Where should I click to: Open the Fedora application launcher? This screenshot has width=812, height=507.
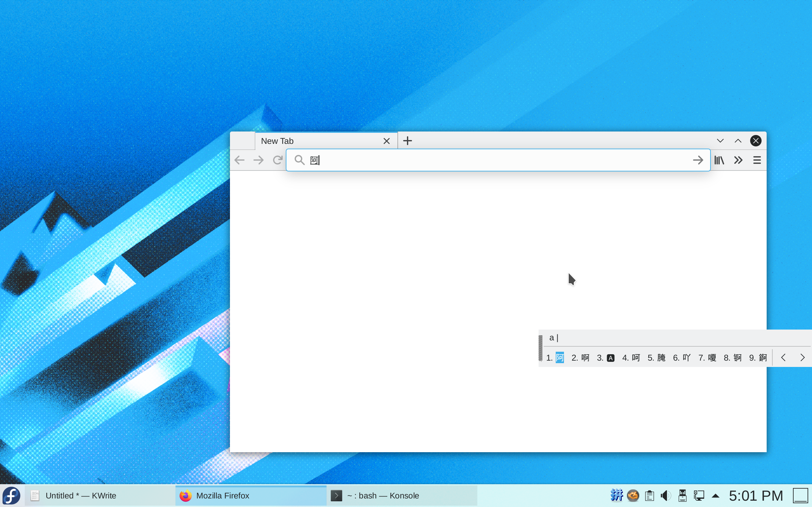(x=11, y=495)
